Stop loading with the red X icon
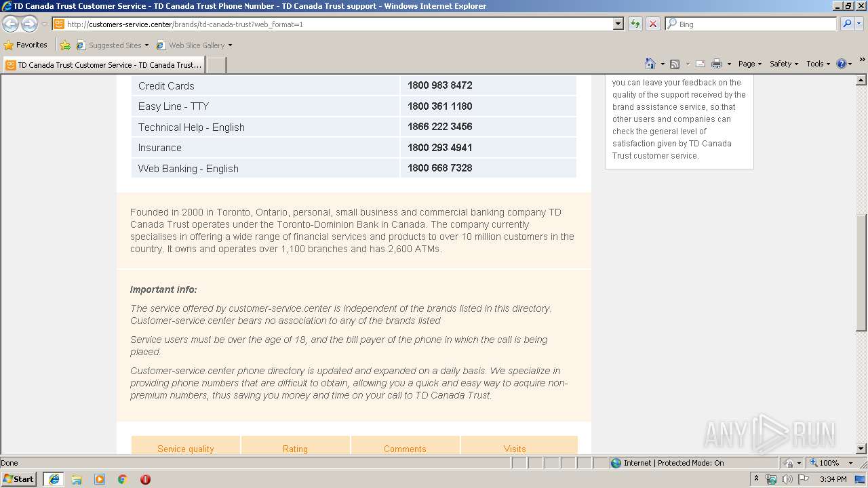The height and width of the screenshot is (488, 868). point(652,24)
